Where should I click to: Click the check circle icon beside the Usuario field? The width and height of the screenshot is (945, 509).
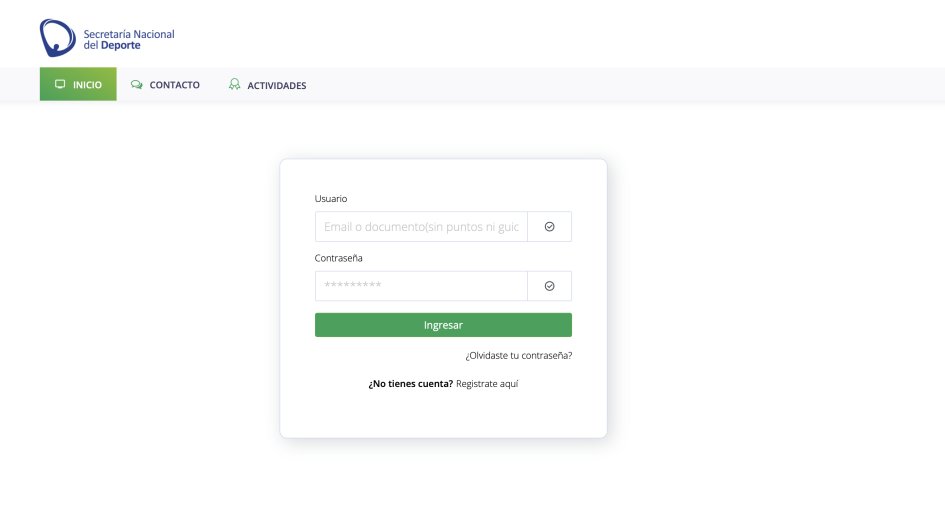tap(549, 227)
